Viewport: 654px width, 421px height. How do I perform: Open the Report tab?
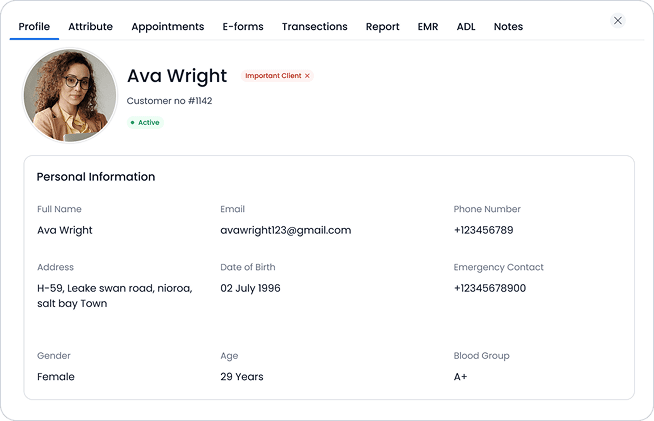382,27
